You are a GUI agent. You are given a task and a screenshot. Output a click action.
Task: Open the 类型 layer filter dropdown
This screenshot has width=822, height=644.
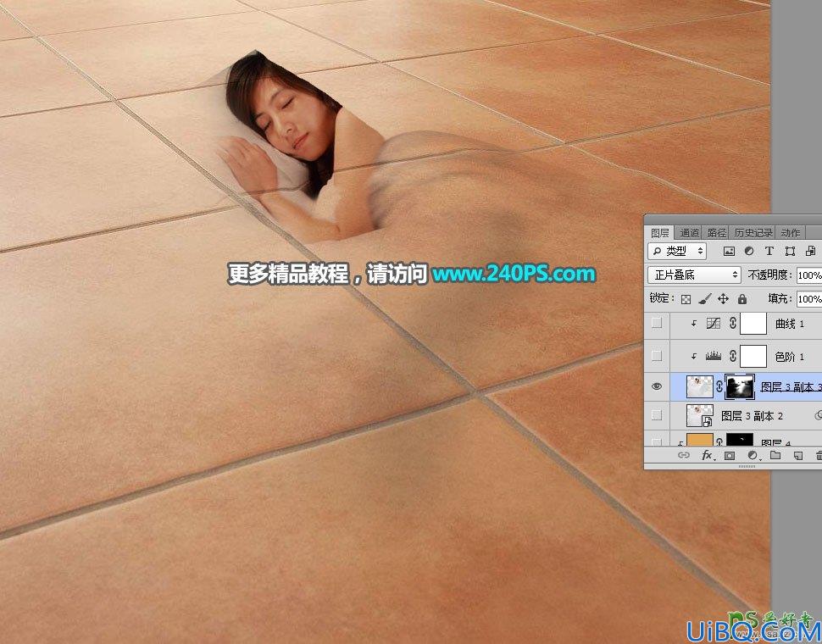pyautogui.click(x=678, y=252)
